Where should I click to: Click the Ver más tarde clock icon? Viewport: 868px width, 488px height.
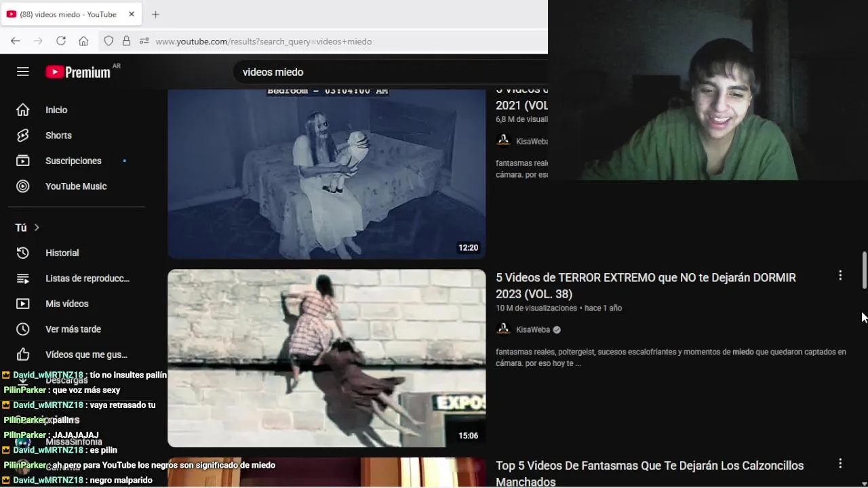point(23,329)
